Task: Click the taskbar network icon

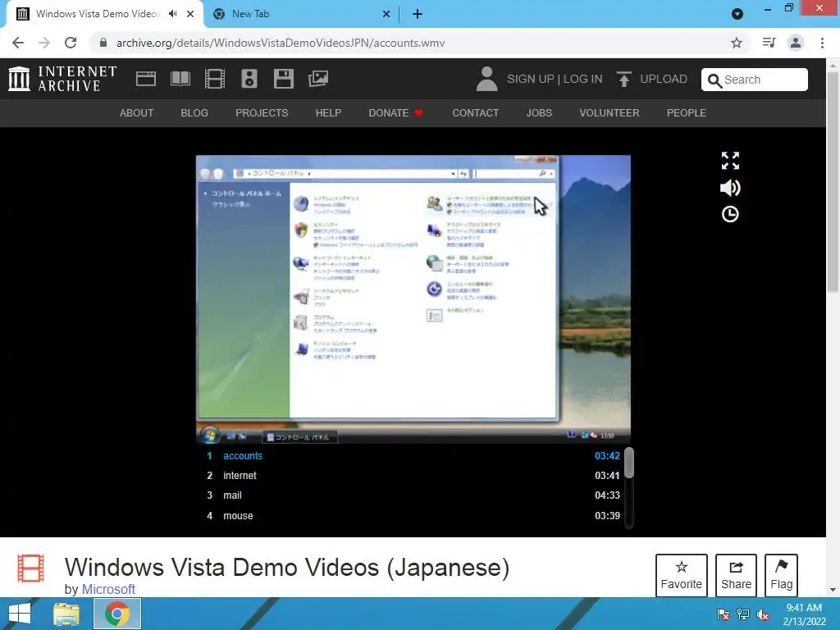Action: point(743,614)
